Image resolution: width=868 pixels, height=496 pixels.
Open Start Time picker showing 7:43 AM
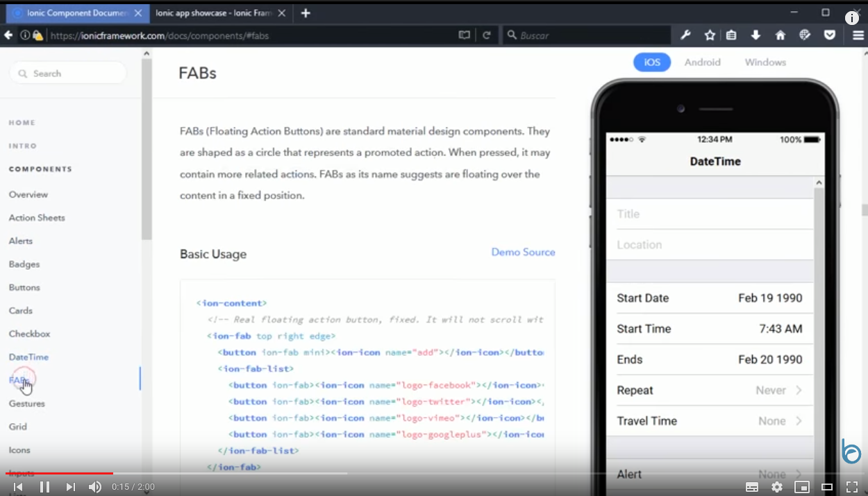710,329
